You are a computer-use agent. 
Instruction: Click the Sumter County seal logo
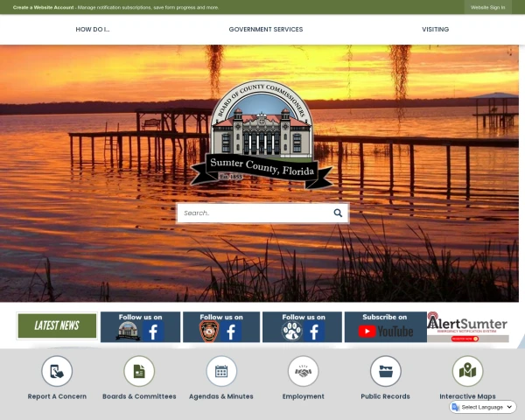(x=262, y=136)
